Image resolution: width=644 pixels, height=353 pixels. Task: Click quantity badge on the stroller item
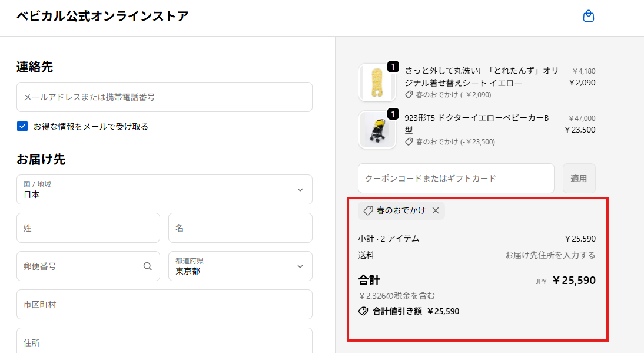[393, 114]
